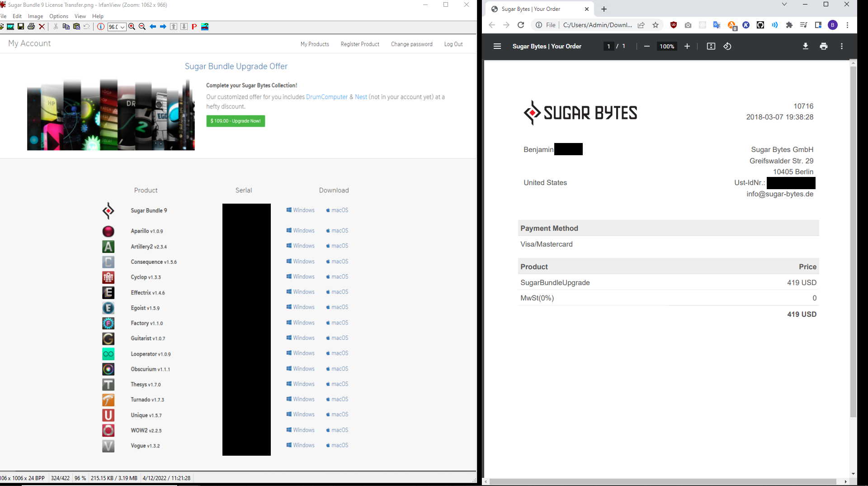Open the View menu in IrfanView
The width and height of the screenshot is (868, 486).
tap(80, 16)
